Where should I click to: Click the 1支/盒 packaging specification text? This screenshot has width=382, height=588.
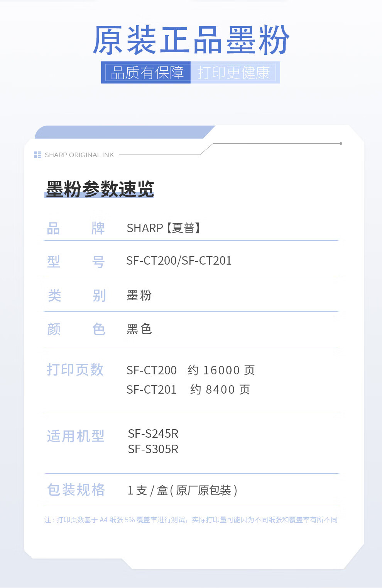[182, 491]
